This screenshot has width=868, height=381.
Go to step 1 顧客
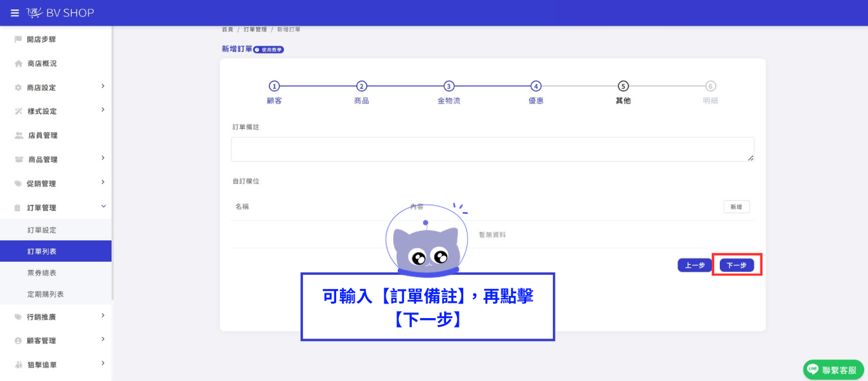tap(274, 92)
